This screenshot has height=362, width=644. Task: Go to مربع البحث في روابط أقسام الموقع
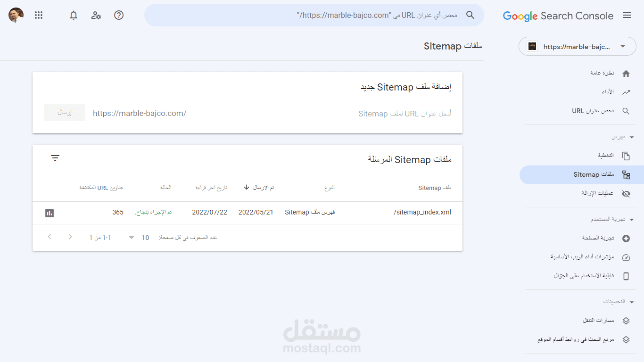[x=576, y=339]
